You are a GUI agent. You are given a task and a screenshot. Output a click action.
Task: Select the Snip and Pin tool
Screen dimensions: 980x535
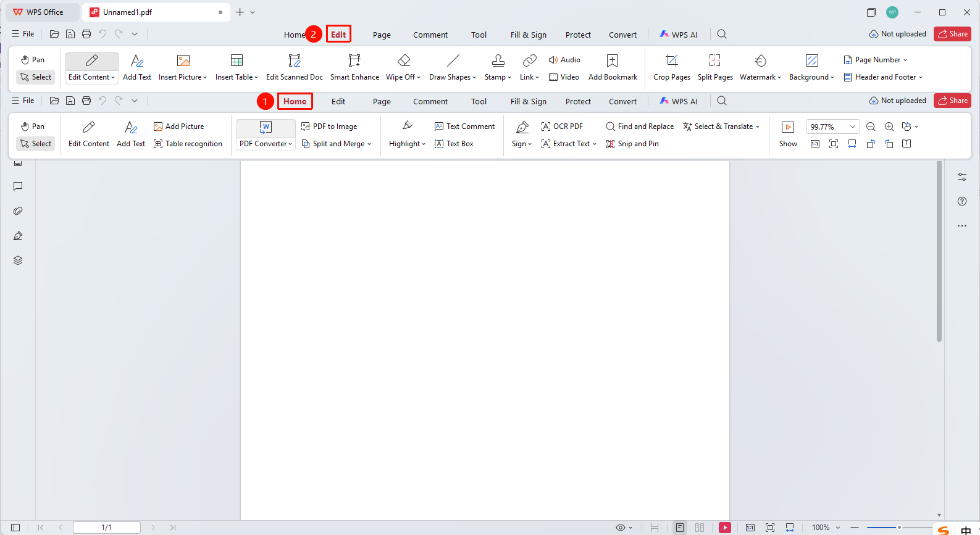coord(632,144)
